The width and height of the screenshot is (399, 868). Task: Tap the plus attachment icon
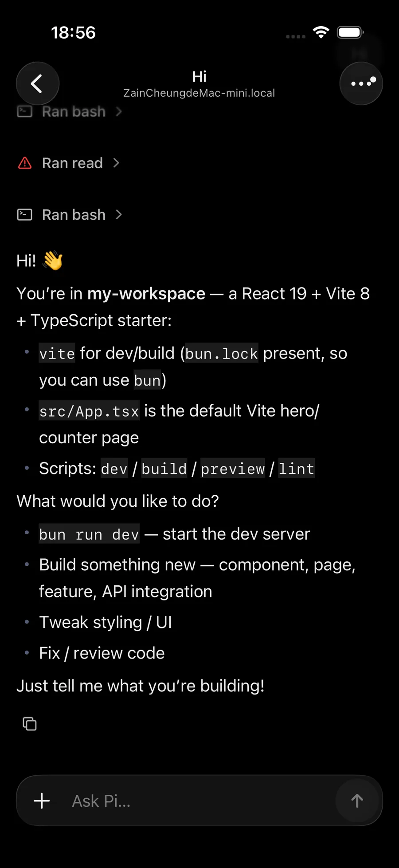(42, 801)
